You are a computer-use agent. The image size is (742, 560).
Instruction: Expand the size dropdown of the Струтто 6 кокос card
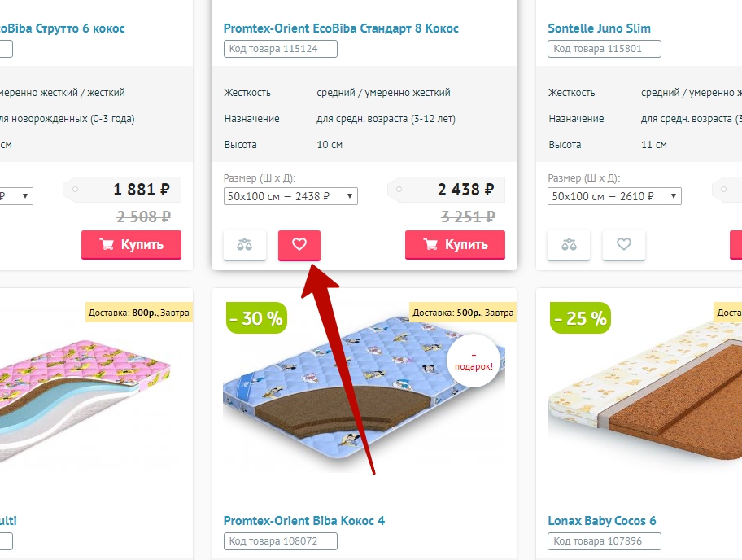(16, 196)
